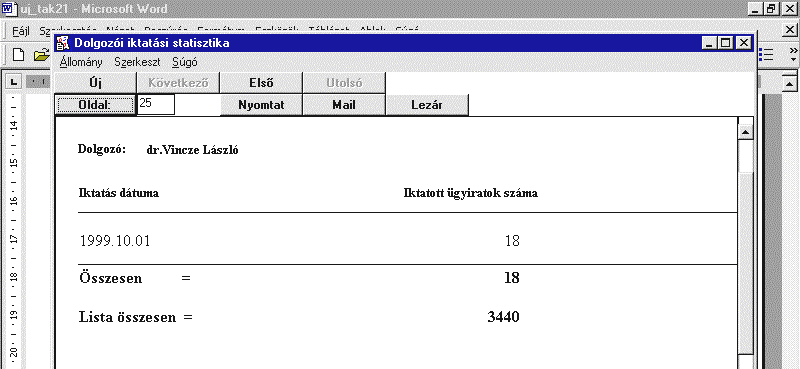Click the tab alignment selector on ruler
Screen dimensions: 800x369
pyautogui.click(x=14, y=81)
